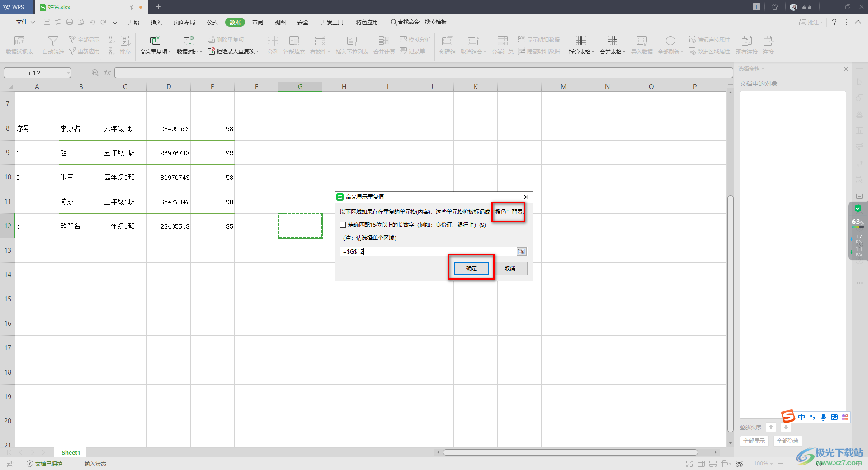
Task: Click the vertical scrollbar thumb
Action: pos(731,313)
